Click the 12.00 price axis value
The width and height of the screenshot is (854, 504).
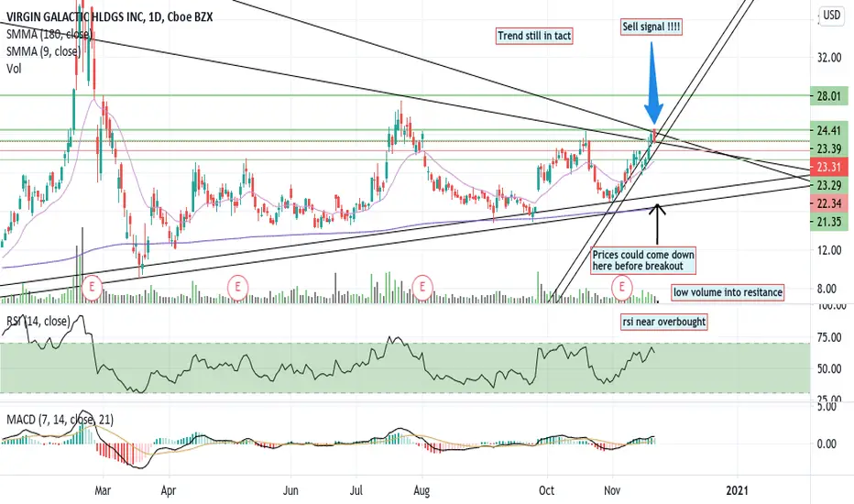829,250
